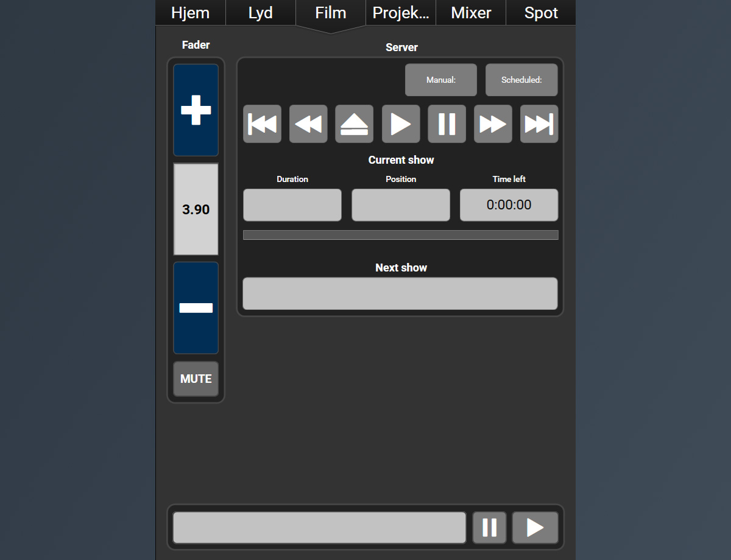Select Scheduled mode button
731x560 pixels.
point(521,80)
